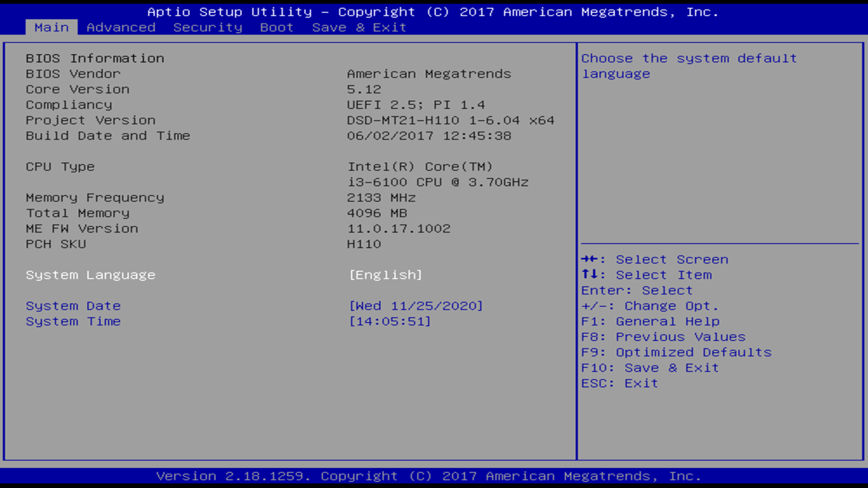The image size is (868, 488).
Task: Click the UEFI 2.5; PI 1.4 value
Action: coord(416,105)
